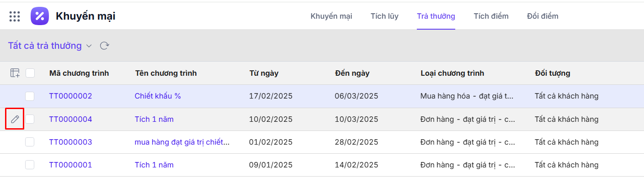Screen dimensions: 644x193
Task: Click the Loại chương trình column header
Action: [x=452, y=73]
